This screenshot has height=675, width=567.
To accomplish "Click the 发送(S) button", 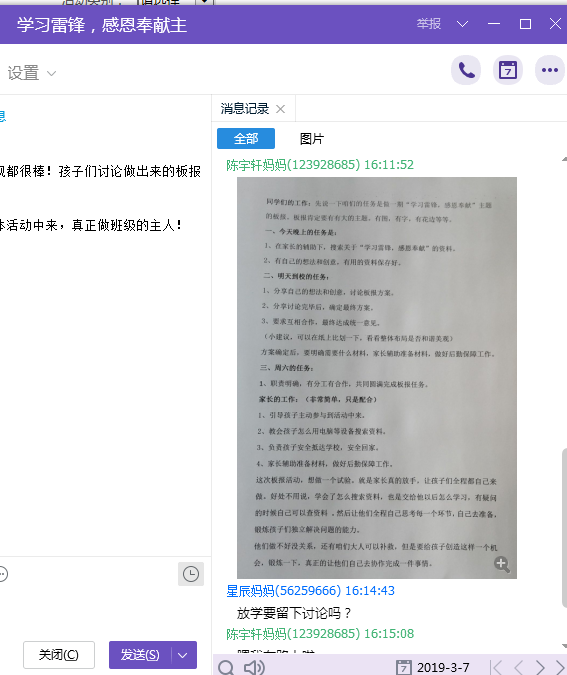I will pos(140,655).
